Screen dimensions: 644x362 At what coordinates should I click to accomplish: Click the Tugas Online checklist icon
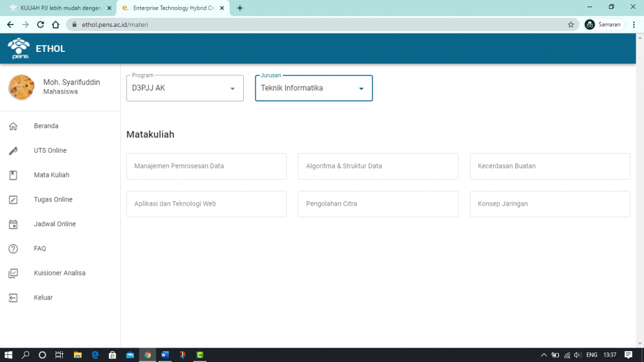13,199
